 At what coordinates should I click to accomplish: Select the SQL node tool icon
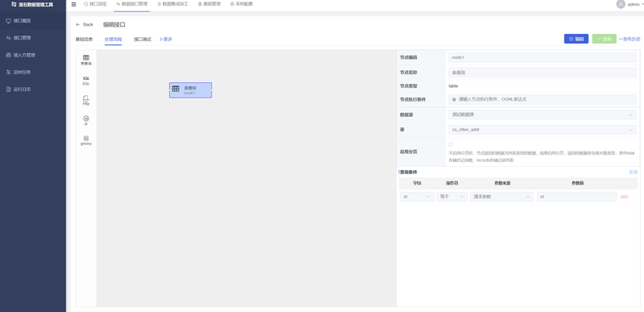tap(86, 81)
